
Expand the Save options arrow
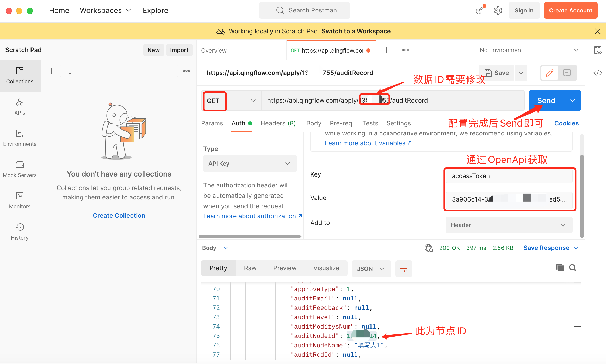pos(521,73)
